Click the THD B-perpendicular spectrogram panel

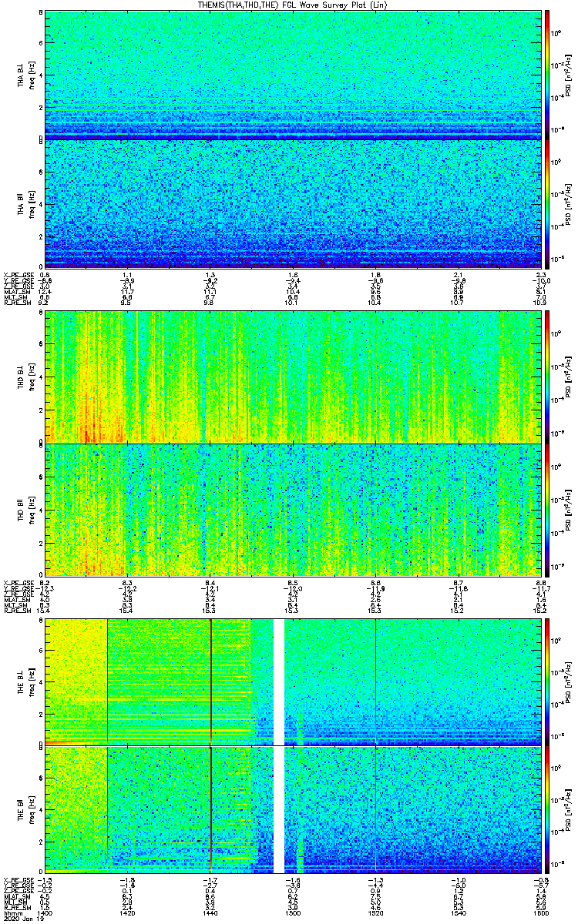291,376
